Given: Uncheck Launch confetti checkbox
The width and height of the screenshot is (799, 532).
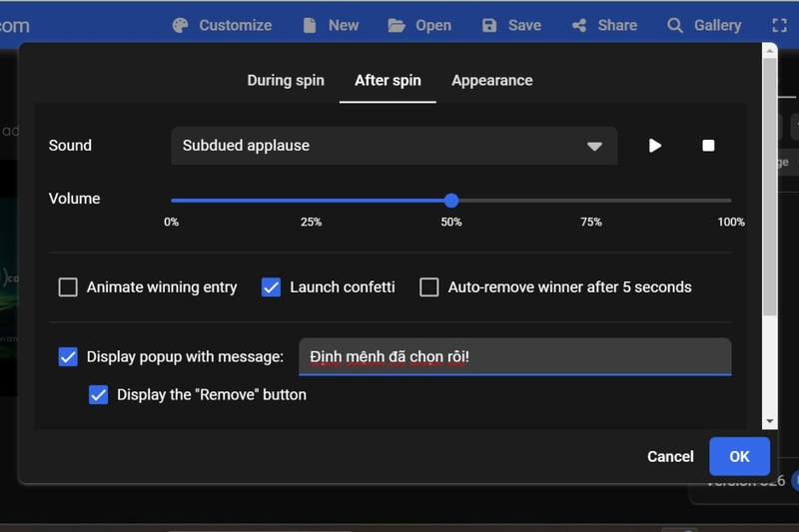Looking at the screenshot, I should [x=271, y=287].
